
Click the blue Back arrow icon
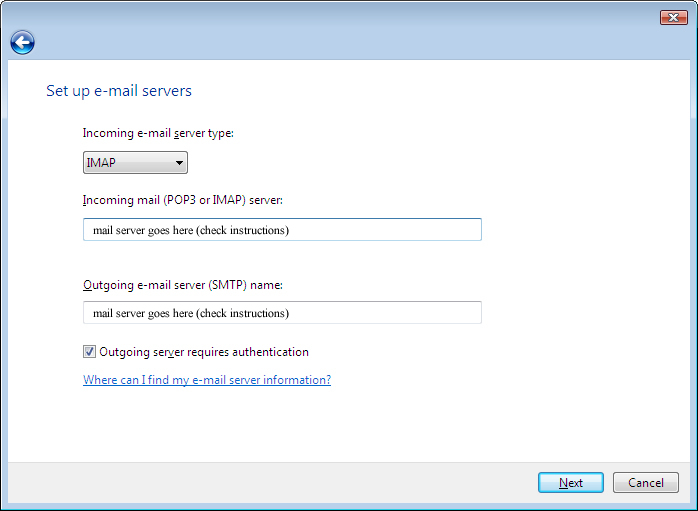(x=22, y=42)
